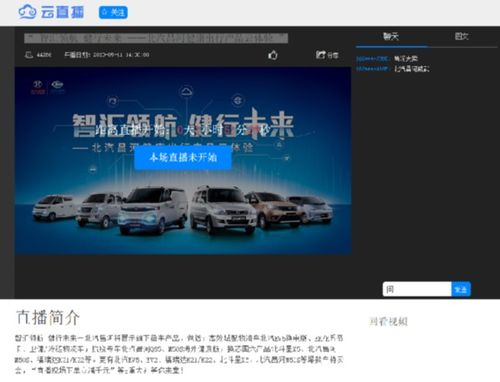Viewport: 500px width, 382px height.
Task: Click the first chat message username
Action: [x=373, y=59]
